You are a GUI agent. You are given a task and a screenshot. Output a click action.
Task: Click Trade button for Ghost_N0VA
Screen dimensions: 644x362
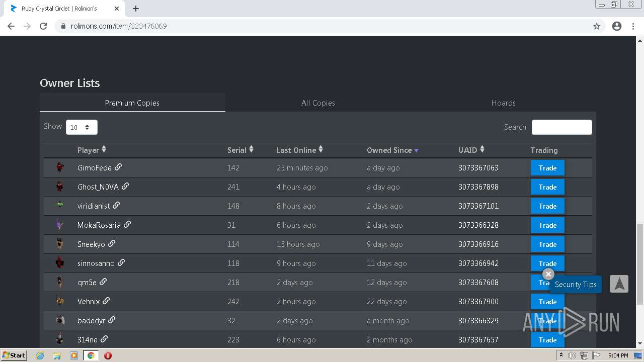click(x=547, y=187)
